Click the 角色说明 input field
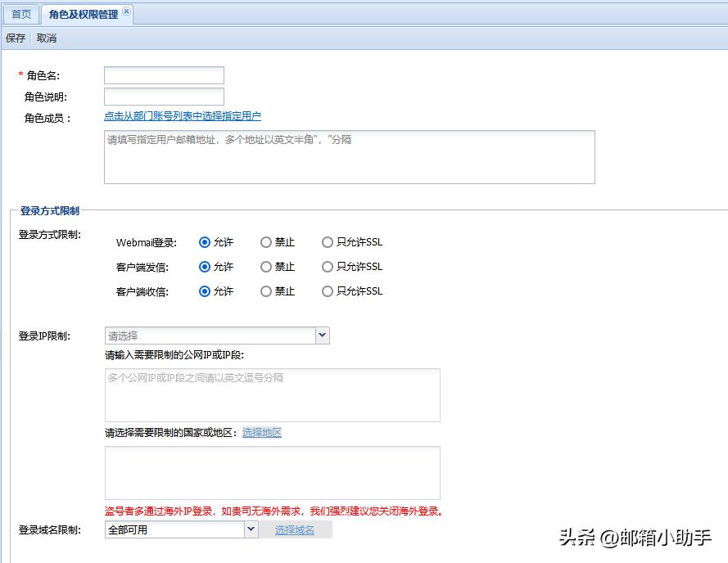 pos(163,95)
